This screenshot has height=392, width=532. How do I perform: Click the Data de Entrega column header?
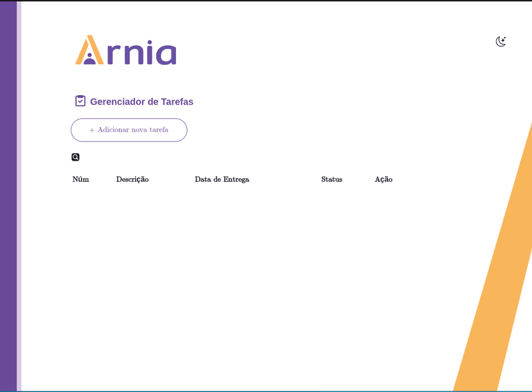pyautogui.click(x=222, y=179)
